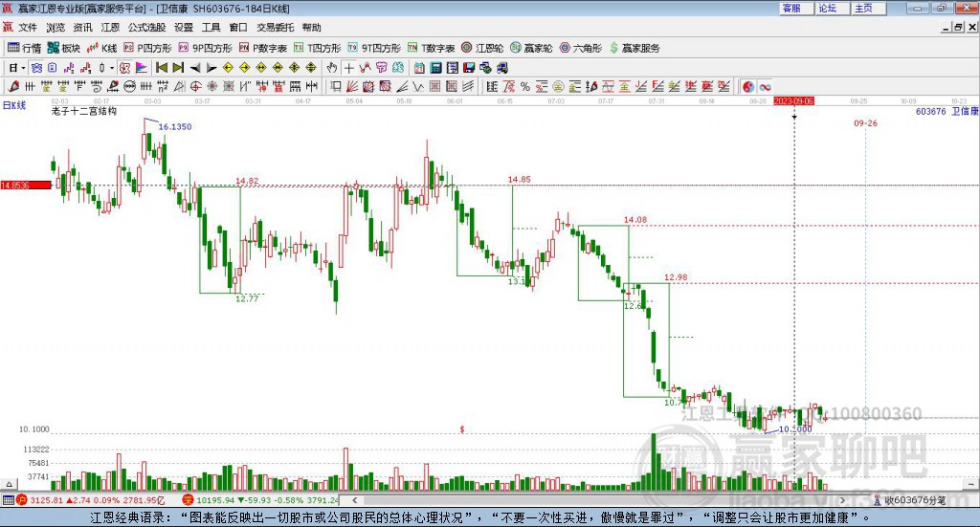The image size is (980, 527).
Task: Step chart right with black arrow
Action: tap(212, 68)
